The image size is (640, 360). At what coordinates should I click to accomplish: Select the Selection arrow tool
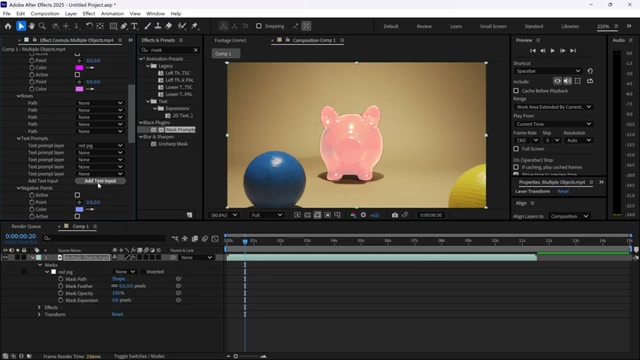click(21, 26)
